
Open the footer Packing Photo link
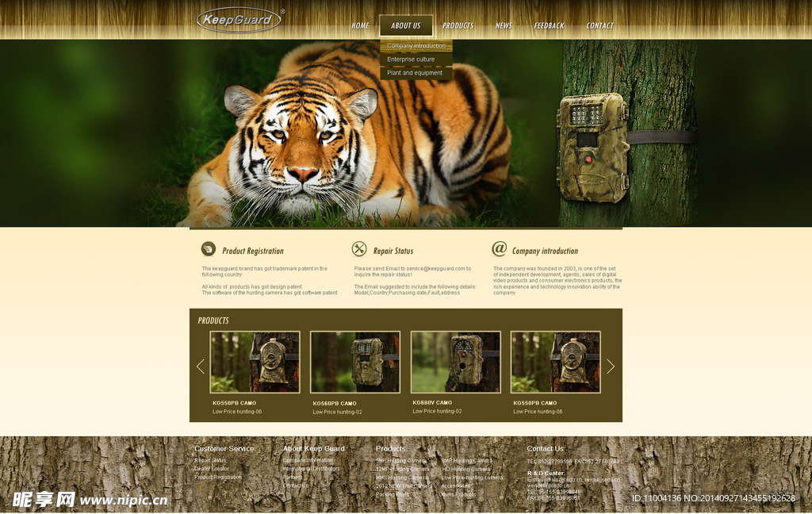tap(393, 494)
